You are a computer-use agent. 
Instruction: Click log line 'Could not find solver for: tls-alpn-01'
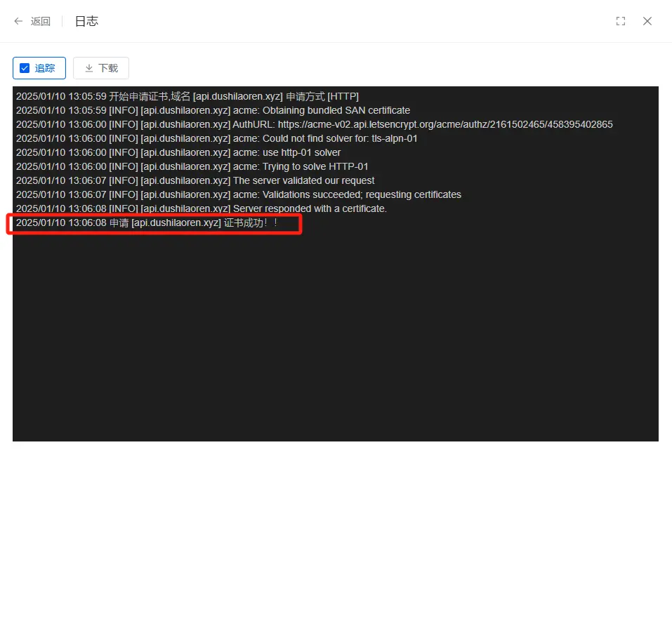[x=217, y=138]
